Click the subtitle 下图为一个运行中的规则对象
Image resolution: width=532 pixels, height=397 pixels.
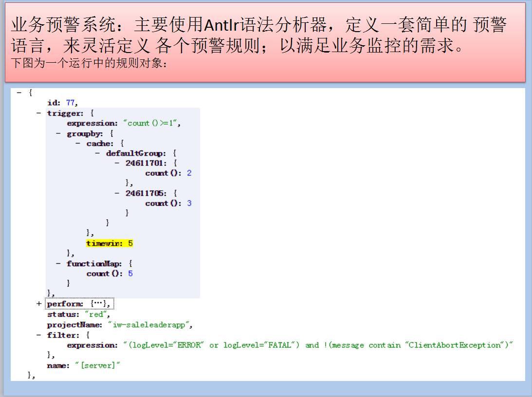tap(89, 63)
